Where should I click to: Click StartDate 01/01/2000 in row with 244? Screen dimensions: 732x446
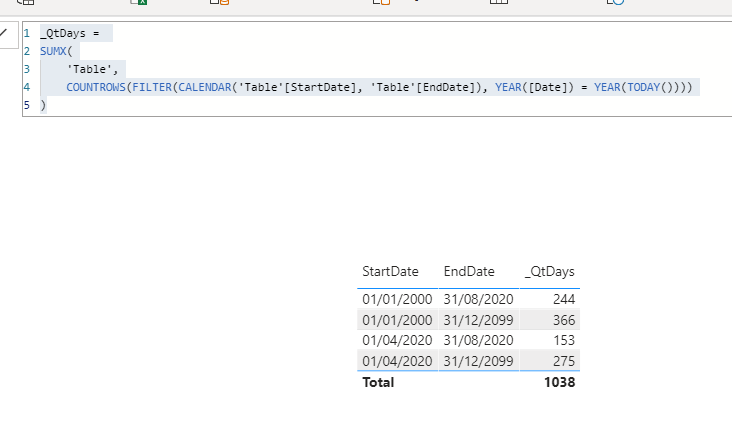click(397, 299)
